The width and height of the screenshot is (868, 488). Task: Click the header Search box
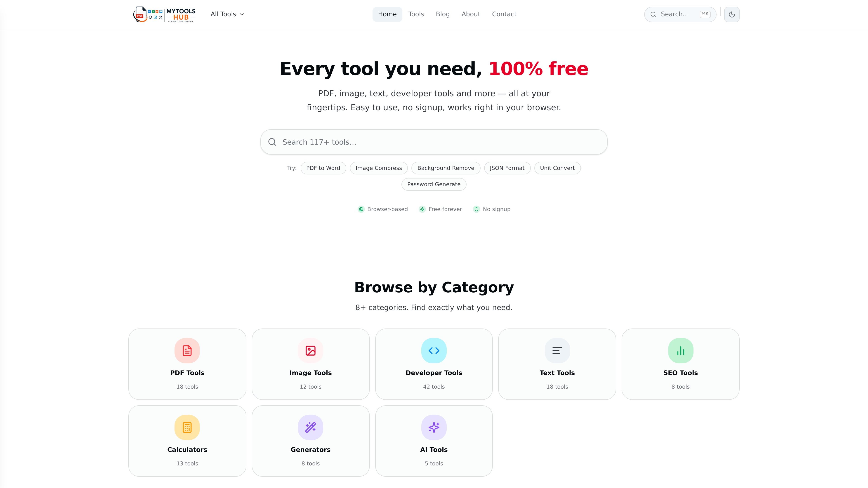pos(680,14)
